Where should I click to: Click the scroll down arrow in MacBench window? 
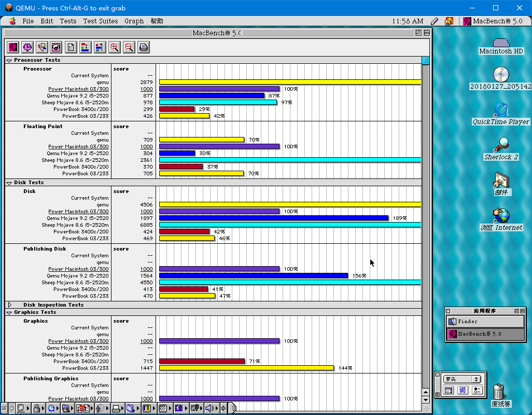click(426, 399)
